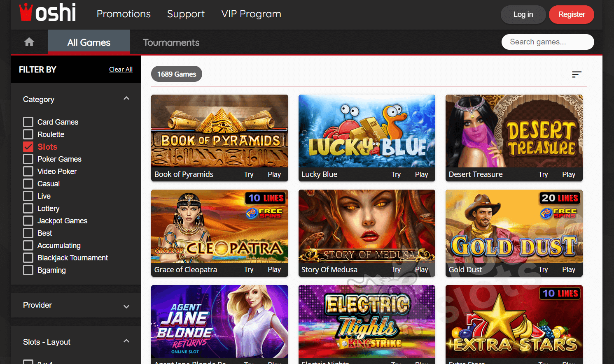Click the 1689 Games count badge
614x364 pixels.
pos(177,74)
